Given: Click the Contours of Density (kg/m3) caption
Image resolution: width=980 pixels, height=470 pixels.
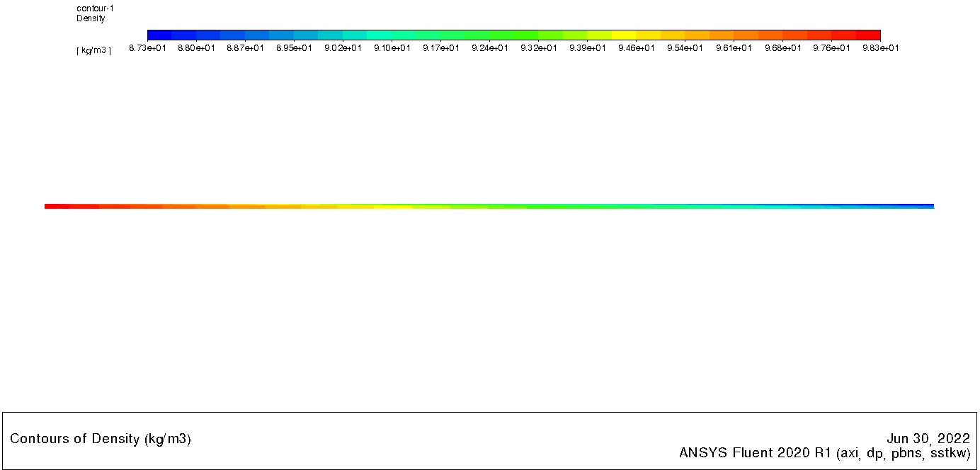Looking at the screenshot, I should coord(101,439).
